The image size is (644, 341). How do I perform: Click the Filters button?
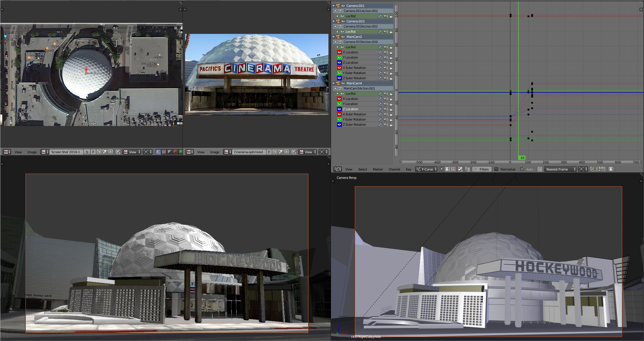(x=482, y=169)
